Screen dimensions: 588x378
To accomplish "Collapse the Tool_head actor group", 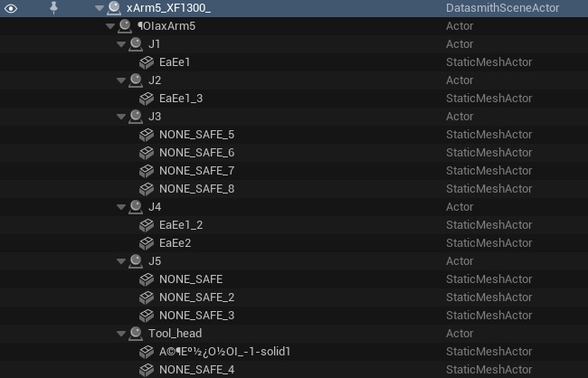I will [x=122, y=334].
